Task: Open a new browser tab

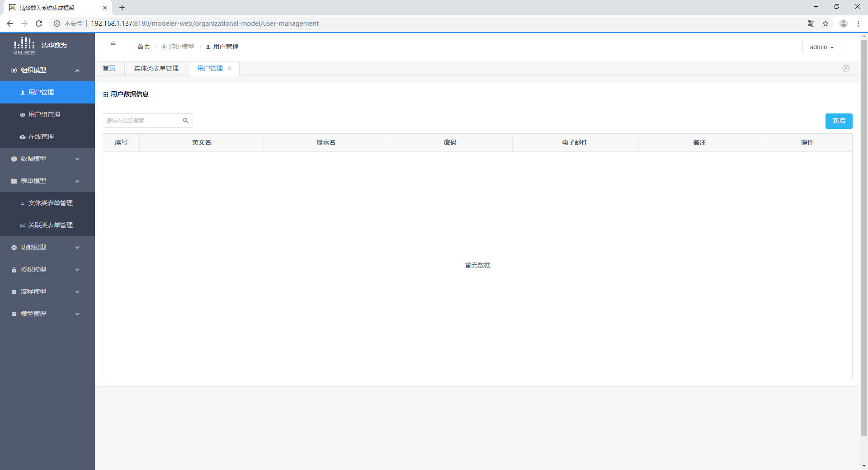Action: coord(122,8)
